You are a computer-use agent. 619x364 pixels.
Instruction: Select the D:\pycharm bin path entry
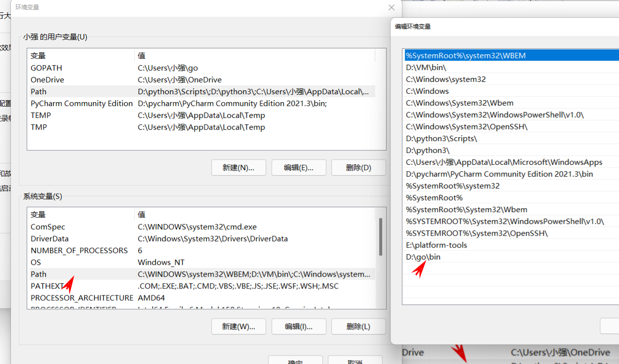click(x=511, y=174)
